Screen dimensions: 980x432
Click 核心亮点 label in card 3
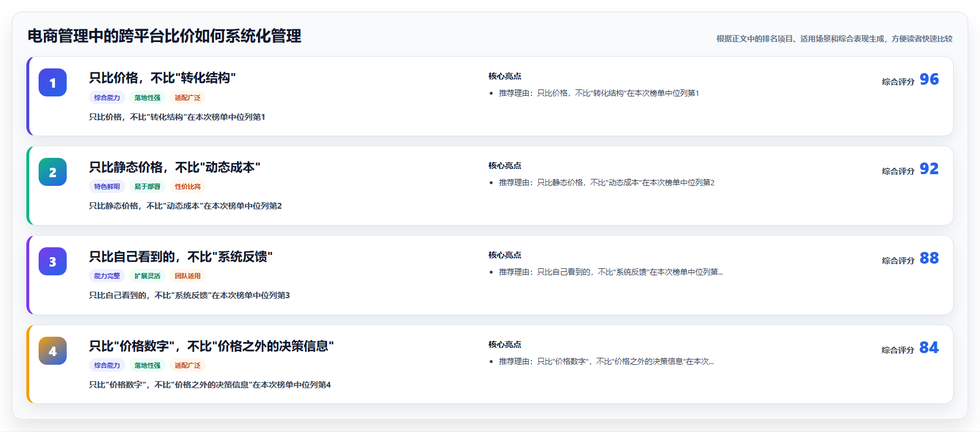coord(505,255)
